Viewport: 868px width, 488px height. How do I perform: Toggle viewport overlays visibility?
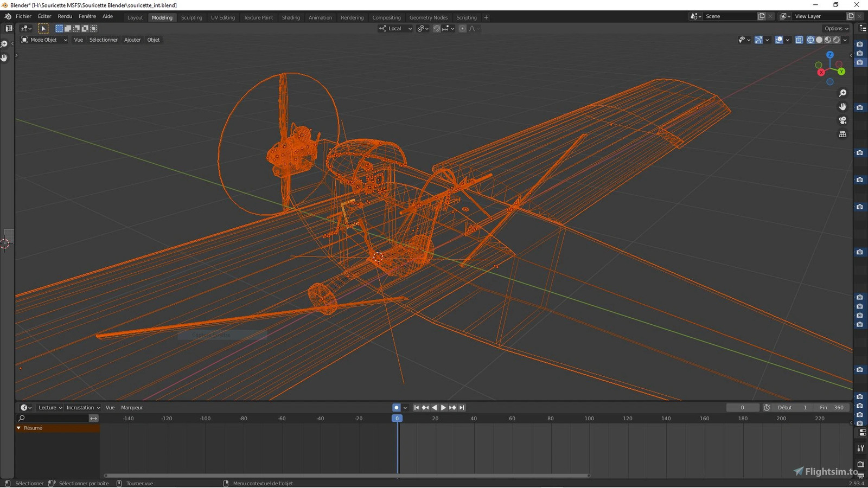click(x=779, y=40)
